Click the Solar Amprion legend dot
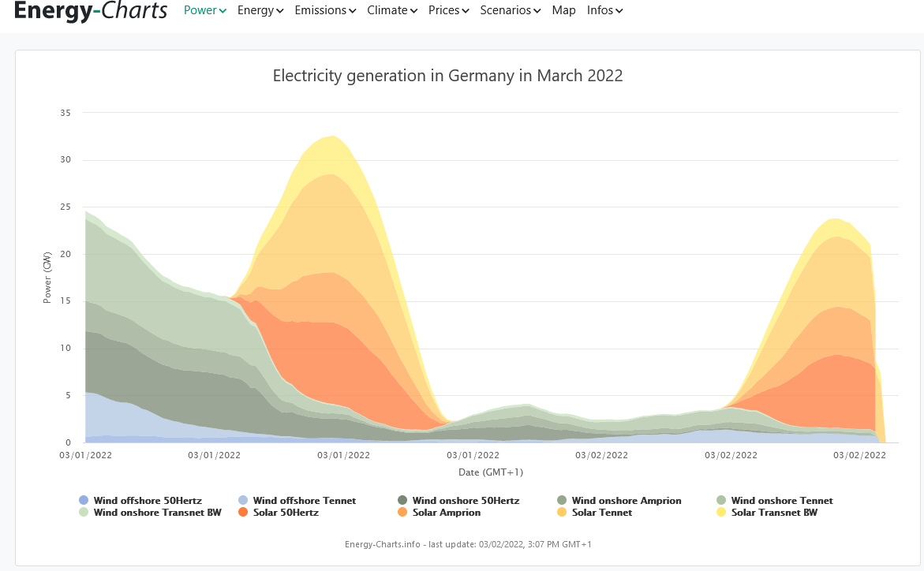Viewport: 924px width, 571px height. pyautogui.click(x=402, y=513)
